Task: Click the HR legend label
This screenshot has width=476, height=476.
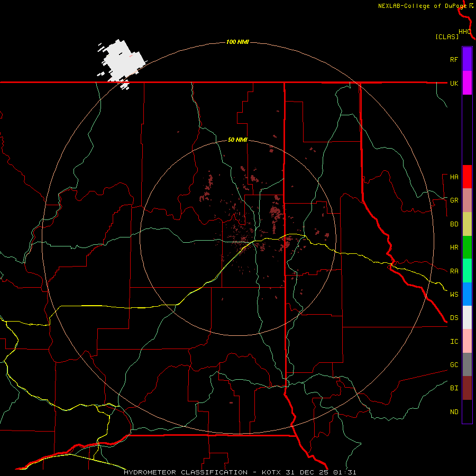Action: pyautogui.click(x=454, y=248)
